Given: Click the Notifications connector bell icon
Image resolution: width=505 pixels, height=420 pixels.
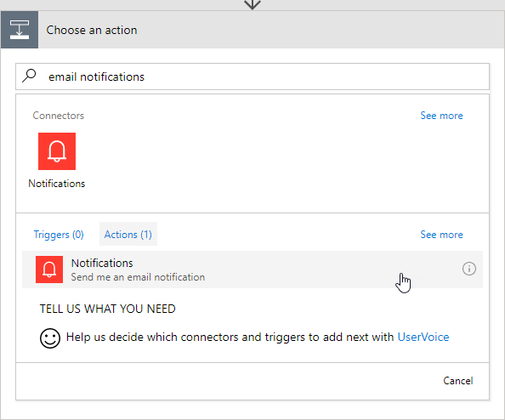Looking at the screenshot, I should coord(57,151).
